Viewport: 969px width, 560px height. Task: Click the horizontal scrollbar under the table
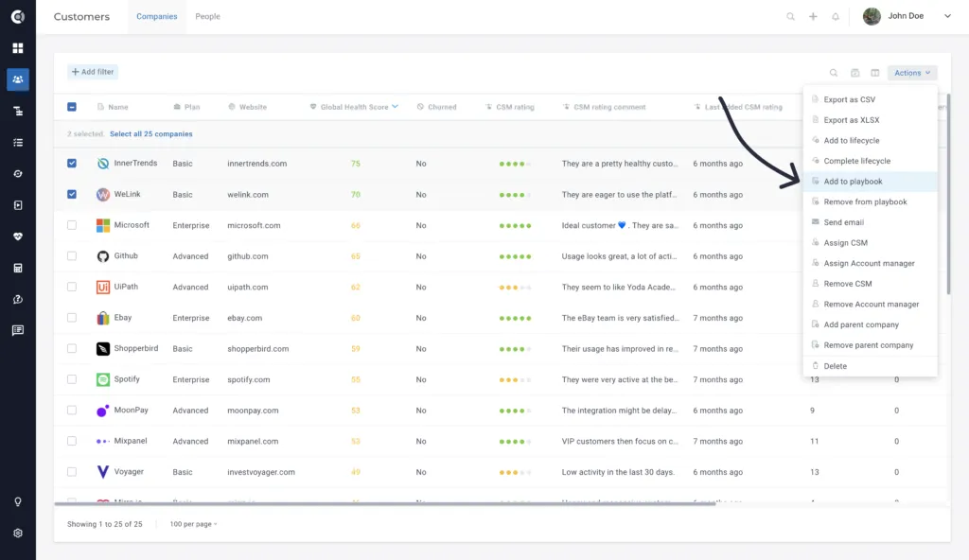385,504
